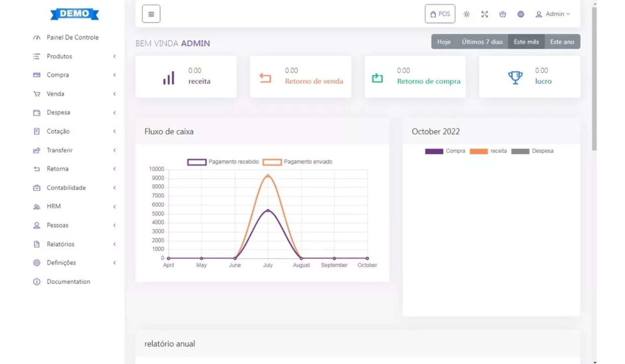
Task: Select the Este ano filter
Action: 562,42
